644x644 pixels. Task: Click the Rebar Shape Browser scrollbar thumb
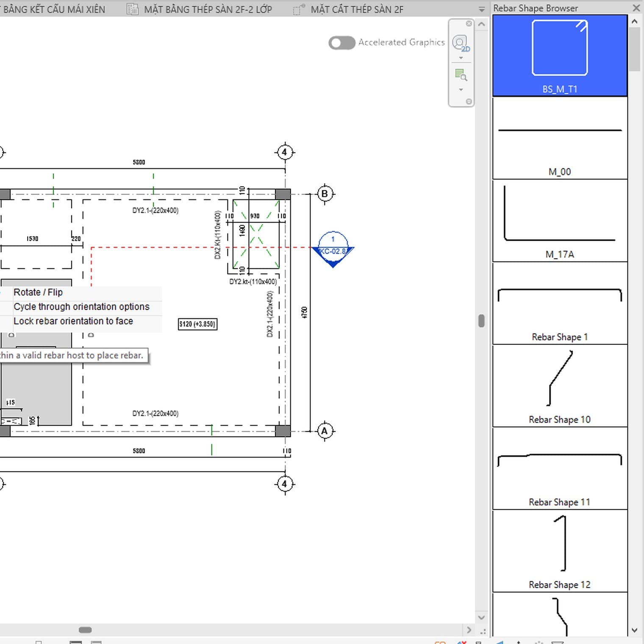[x=634, y=49]
